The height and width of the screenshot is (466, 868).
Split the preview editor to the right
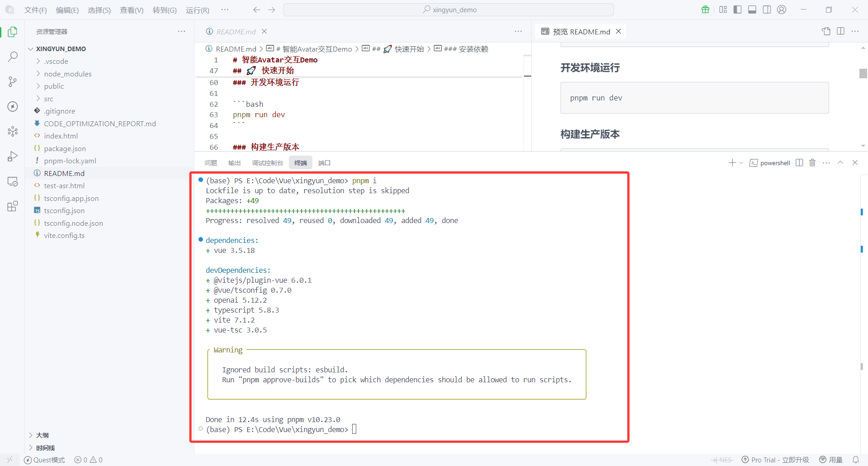pyautogui.click(x=841, y=31)
